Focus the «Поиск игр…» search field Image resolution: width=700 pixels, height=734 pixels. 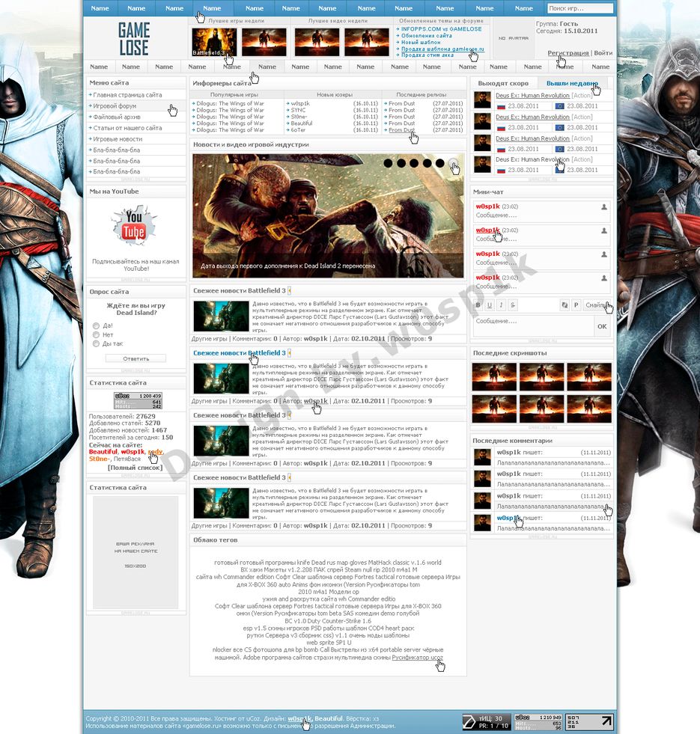(x=580, y=8)
